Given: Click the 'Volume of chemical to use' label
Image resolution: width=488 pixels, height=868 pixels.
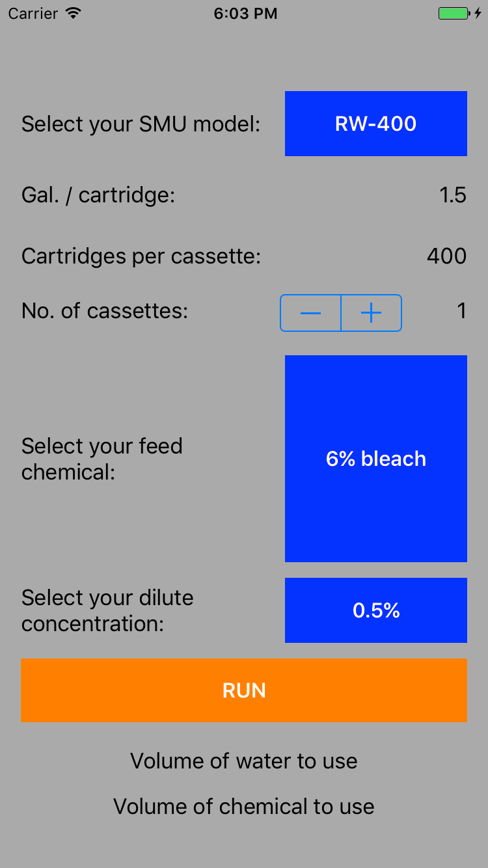Looking at the screenshot, I should 244,806.
